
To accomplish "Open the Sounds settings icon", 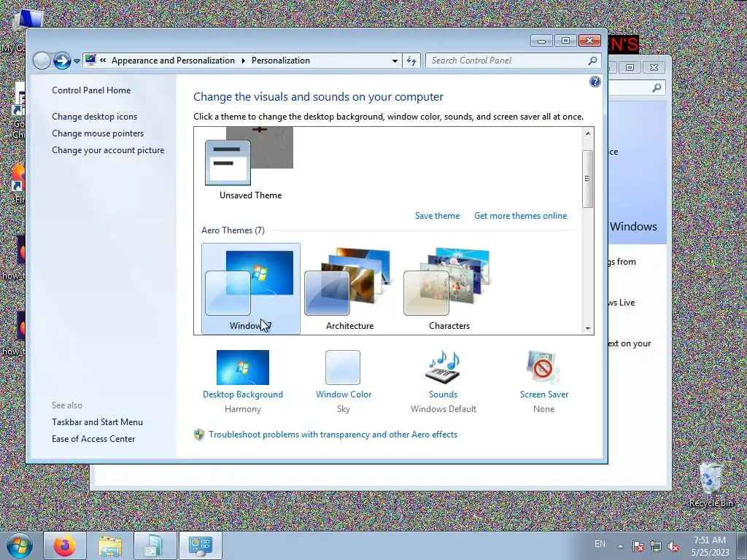I will click(443, 367).
